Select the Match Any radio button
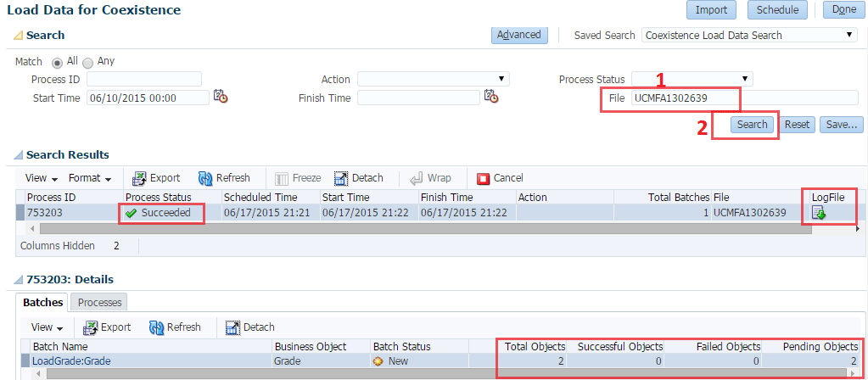This screenshot has height=380, width=868. pos(87,63)
